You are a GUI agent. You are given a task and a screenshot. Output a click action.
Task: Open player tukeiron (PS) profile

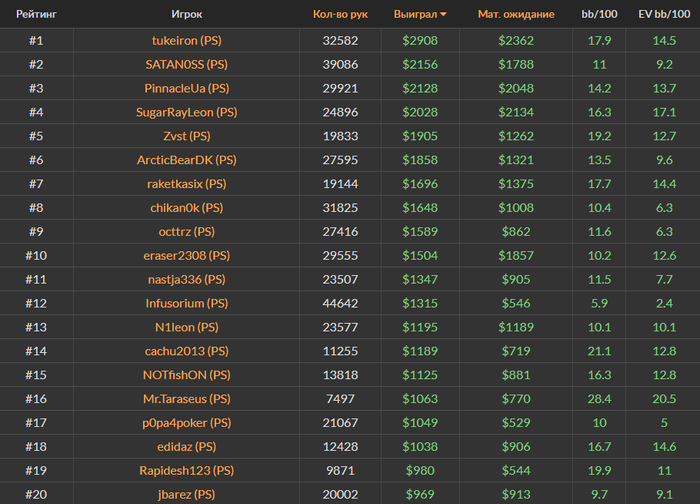tap(187, 41)
